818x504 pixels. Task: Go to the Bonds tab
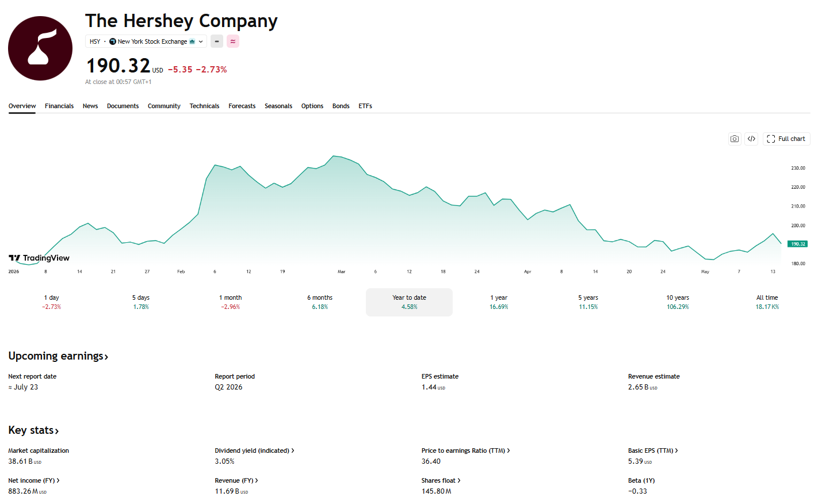(x=341, y=106)
